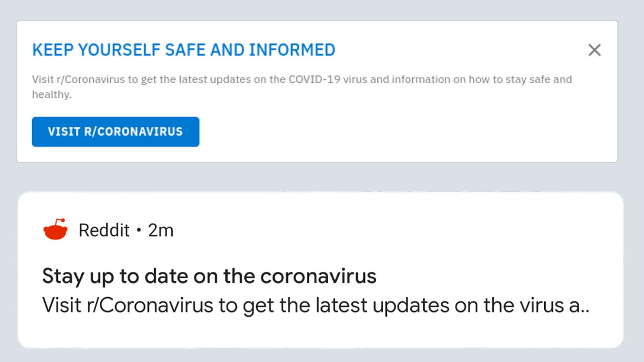Click the Reddit app name in notification
This screenshot has width=644, height=362.
(104, 230)
